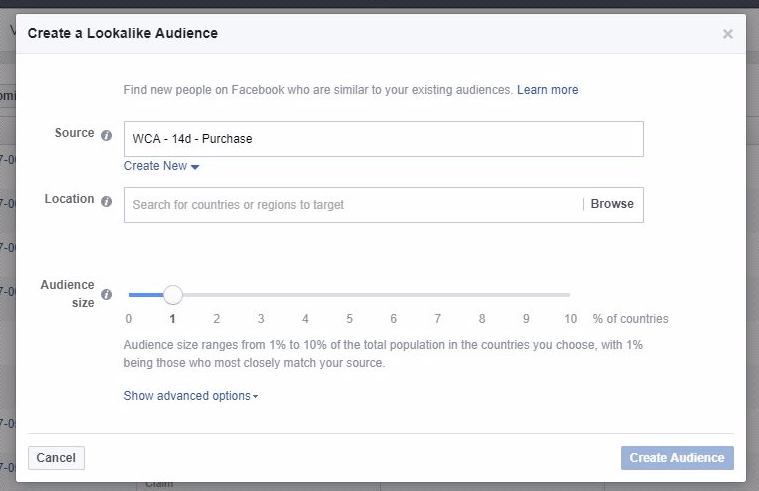This screenshot has width=759, height=491.
Task: Click the Create Audience button
Action: pyautogui.click(x=677, y=458)
